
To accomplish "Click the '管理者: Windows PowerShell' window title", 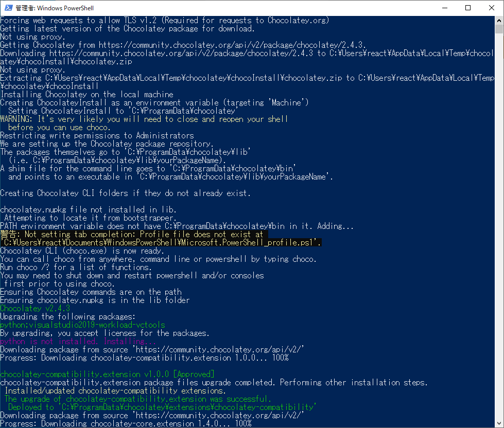I will 55,8.
